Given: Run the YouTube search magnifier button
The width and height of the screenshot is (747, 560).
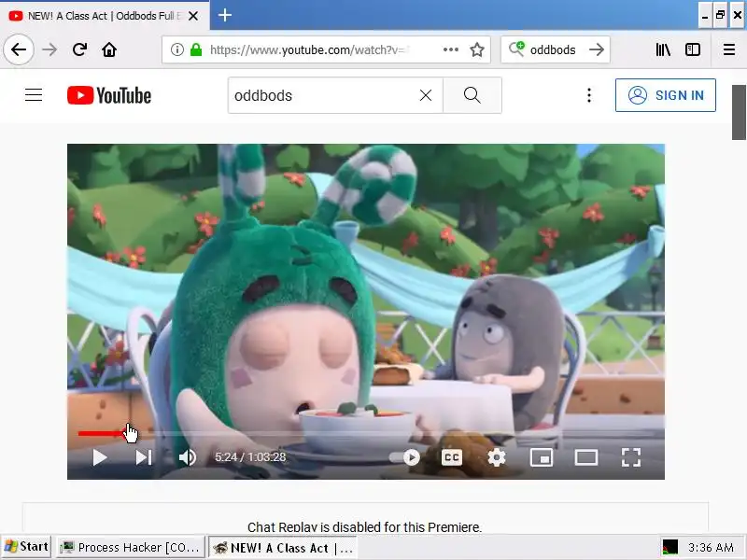Looking at the screenshot, I should click(x=472, y=95).
